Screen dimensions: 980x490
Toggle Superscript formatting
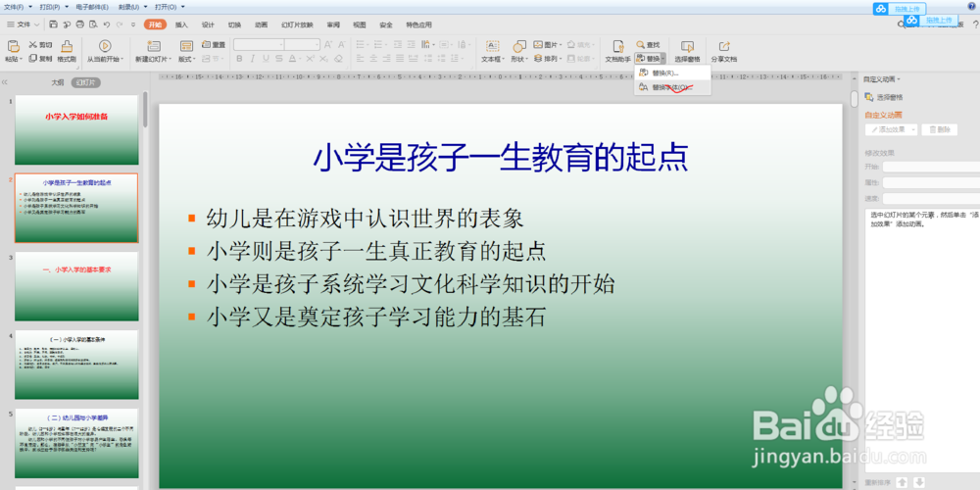(x=310, y=59)
